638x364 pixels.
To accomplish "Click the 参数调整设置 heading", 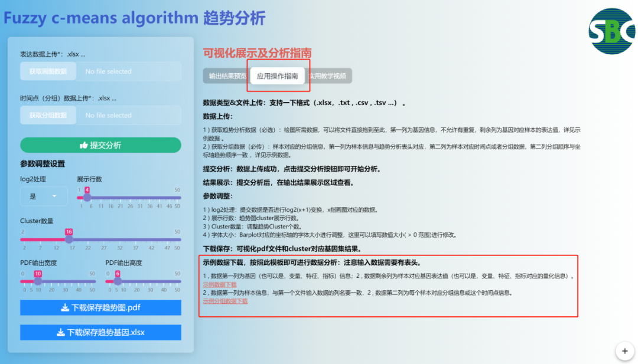I will pyautogui.click(x=43, y=164).
